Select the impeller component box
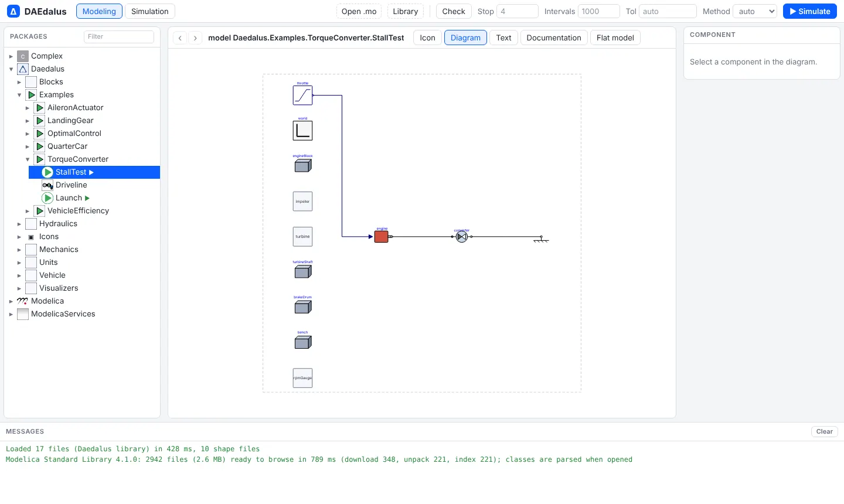844x504 pixels. coord(302,202)
